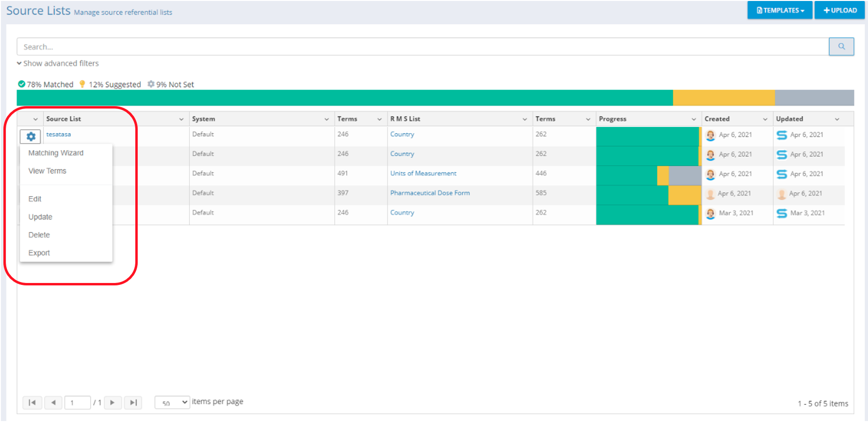
Task: Click the Upload button
Action: coord(840,10)
